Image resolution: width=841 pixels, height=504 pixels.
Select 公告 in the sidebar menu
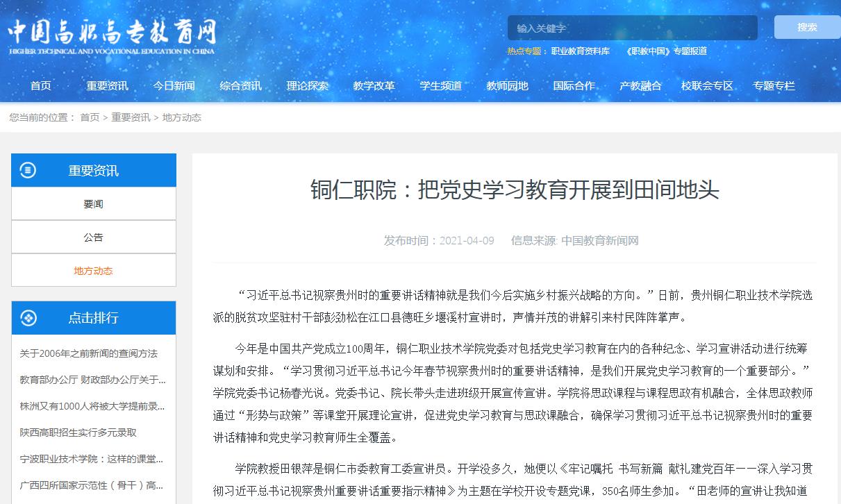[x=94, y=237]
